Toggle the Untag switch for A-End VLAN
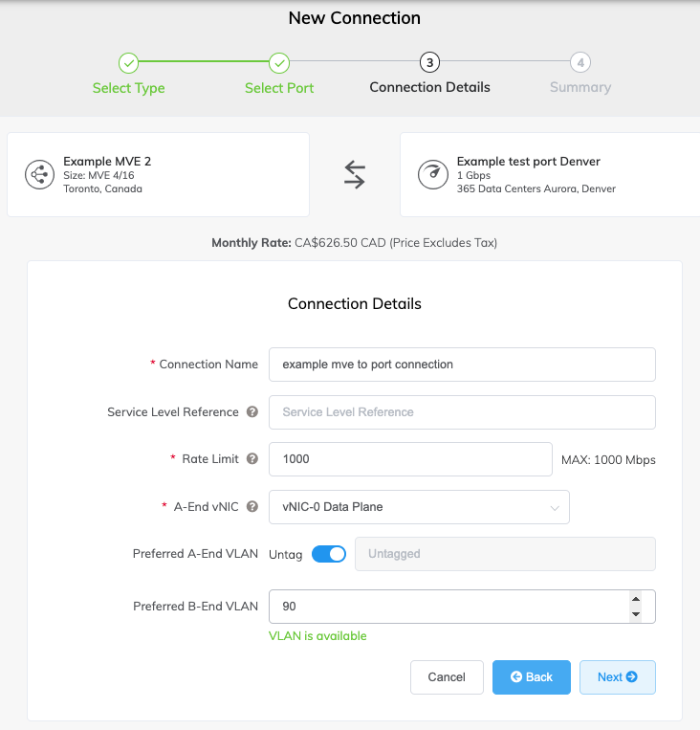700x730 pixels. [329, 554]
